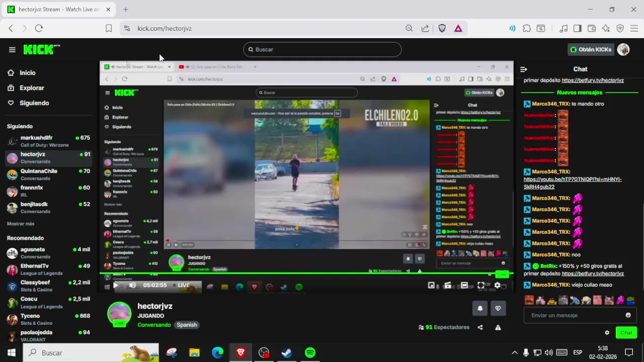
Task: Play the stream with the play button
Action: coord(116,286)
